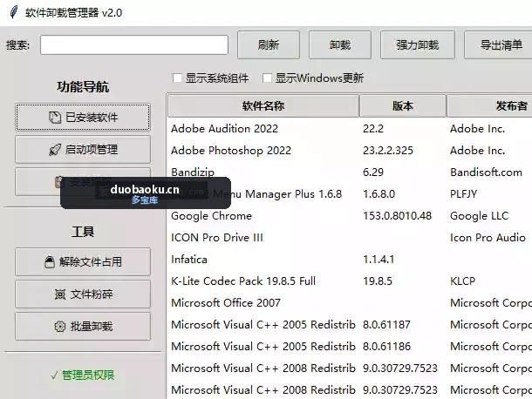Click the shredder icon for 文件粉碎
This screenshot has height=399, width=532.
click(60, 294)
